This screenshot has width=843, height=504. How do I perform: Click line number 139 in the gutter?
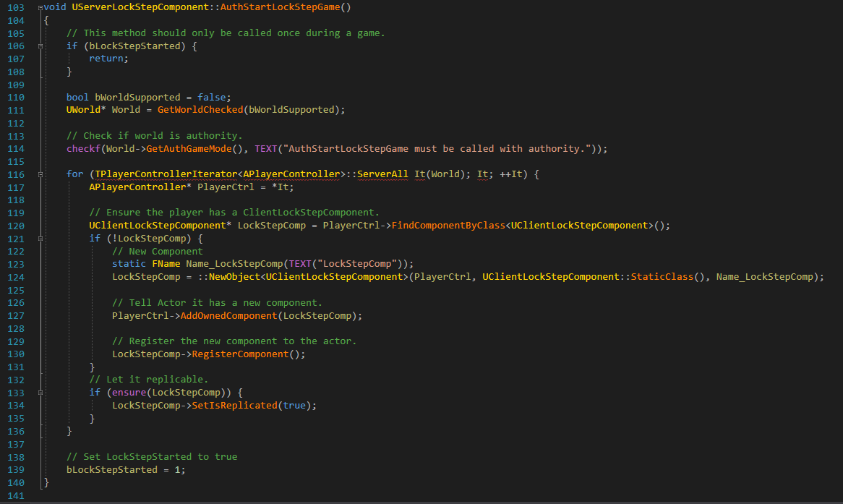click(15, 469)
